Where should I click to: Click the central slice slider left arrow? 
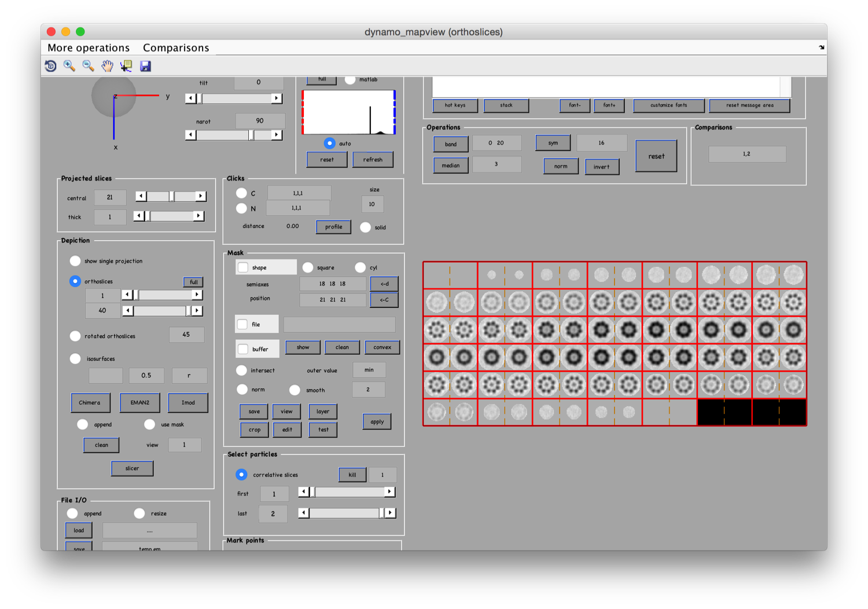141,196
